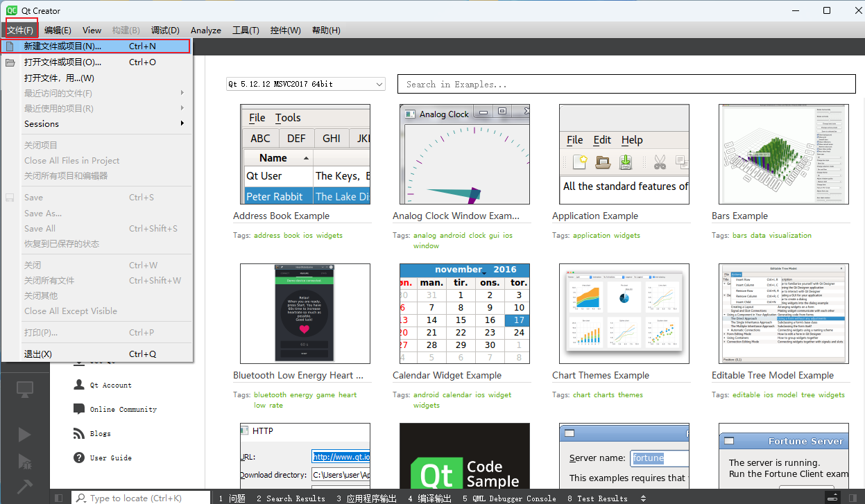The height and width of the screenshot is (504, 865).
Task: Open the kit selector monitor icon
Action: pyautogui.click(x=24, y=390)
